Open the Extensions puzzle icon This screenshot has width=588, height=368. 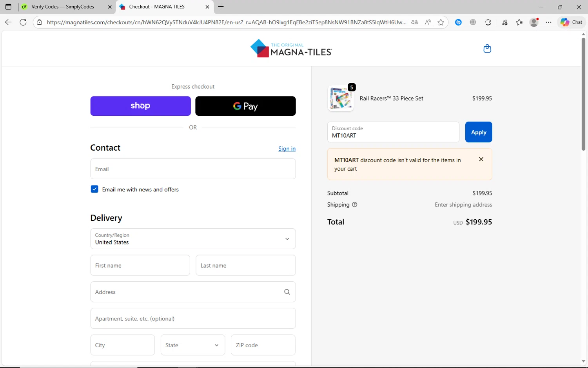488,22
